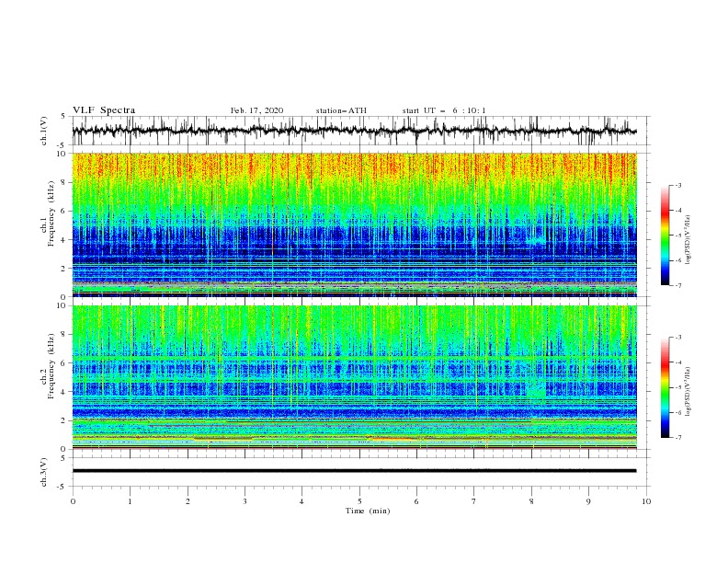This screenshot has height=563, width=728.
Task: Select the "start UT = 6 :10: 1" text
Action: click(x=444, y=110)
